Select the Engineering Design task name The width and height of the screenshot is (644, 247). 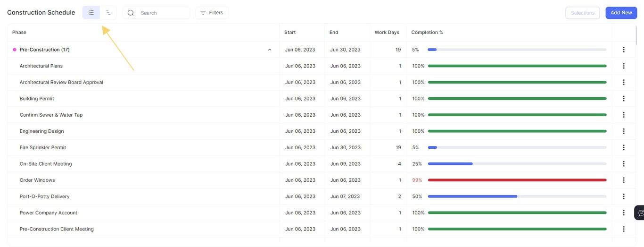point(41,131)
